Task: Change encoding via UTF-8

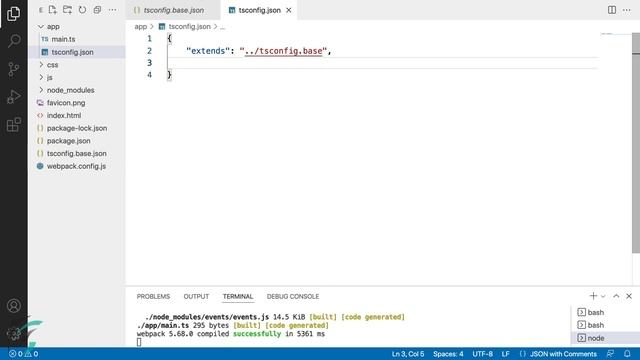Action: coord(482,354)
